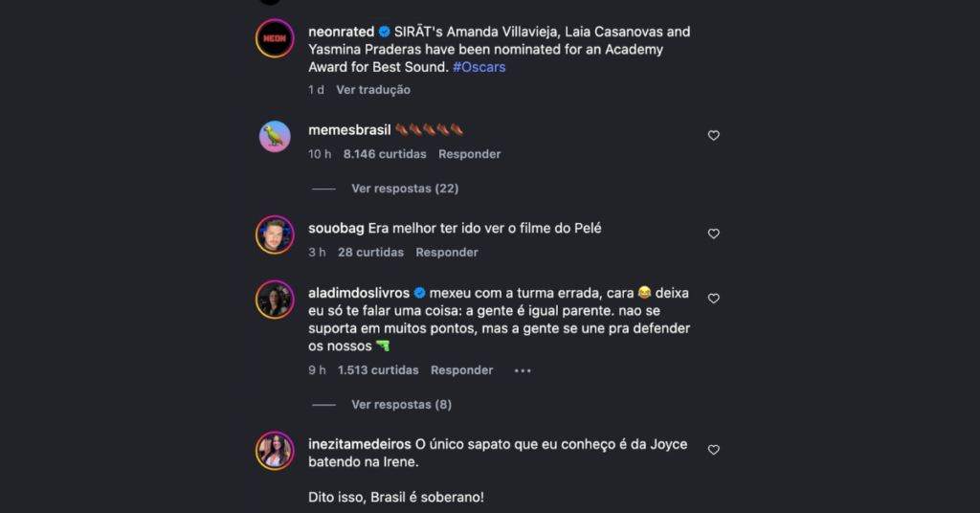Open souobag profile avatar
Image resolution: width=980 pixels, height=513 pixels.
click(275, 234)
